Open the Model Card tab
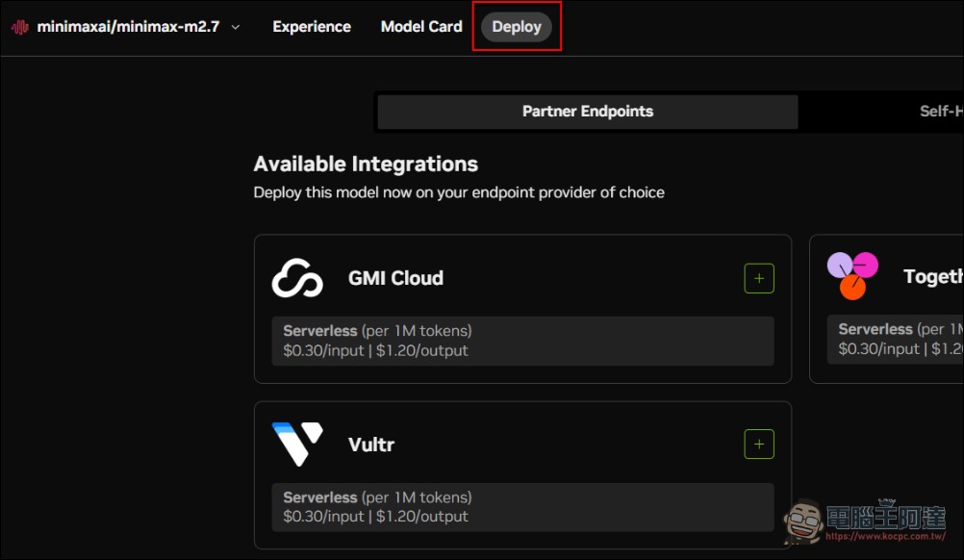This screenshot has height=560, width=964. (421, 27)
